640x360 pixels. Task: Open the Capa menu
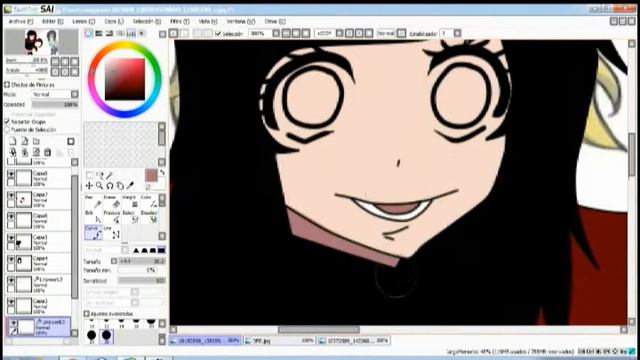coord(114,21)
